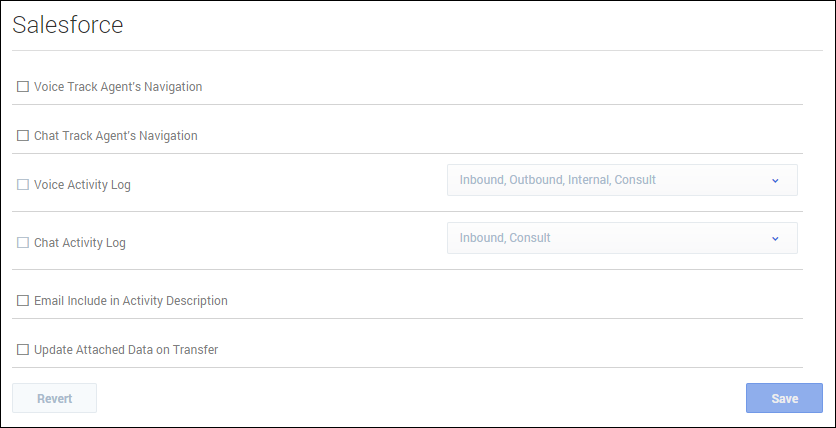
Task: Toggle Update Attached Data on Transfer checkbox
Action: pos(23,350)
